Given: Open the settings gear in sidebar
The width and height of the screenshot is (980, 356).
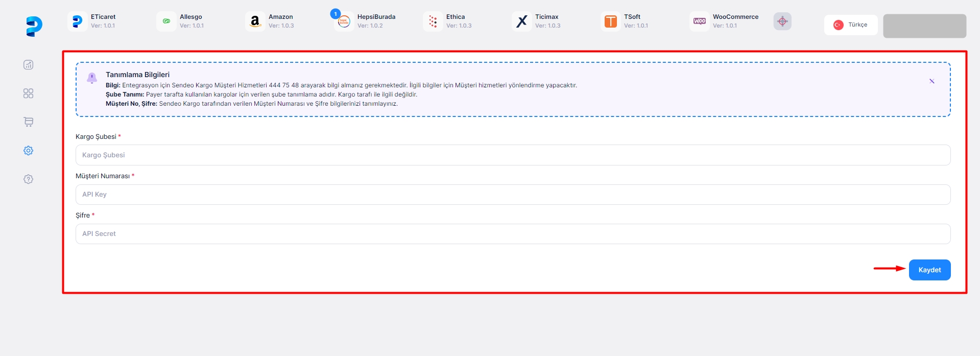Looking at the screenshot, I should [29, 151].
